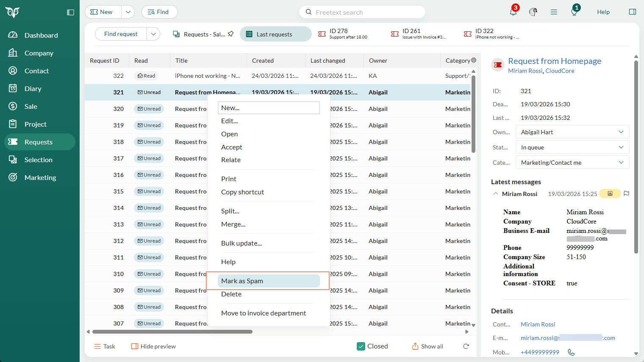Click the Freetext search field
The image size is (644, 362).
coord(362,12)
